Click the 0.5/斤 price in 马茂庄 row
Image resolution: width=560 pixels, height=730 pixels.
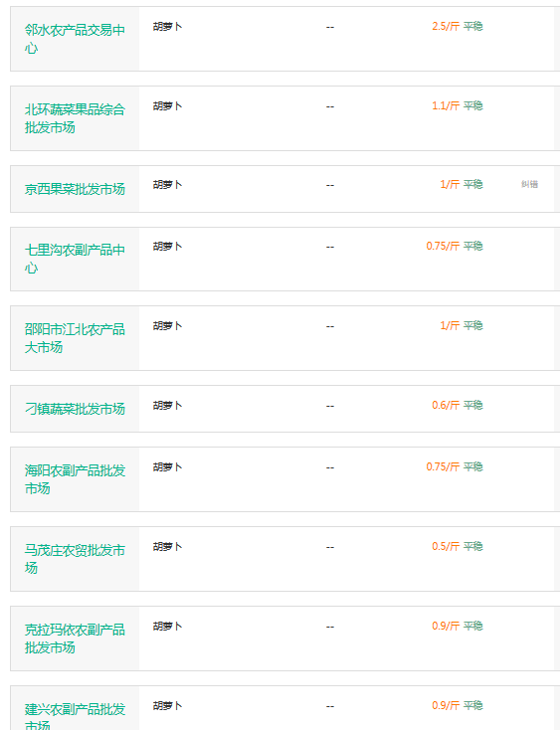(446, 546)
